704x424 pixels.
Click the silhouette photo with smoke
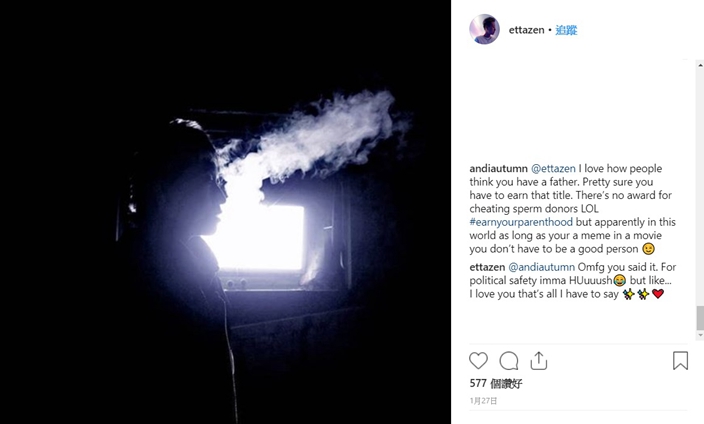click(x=225, y=212)
